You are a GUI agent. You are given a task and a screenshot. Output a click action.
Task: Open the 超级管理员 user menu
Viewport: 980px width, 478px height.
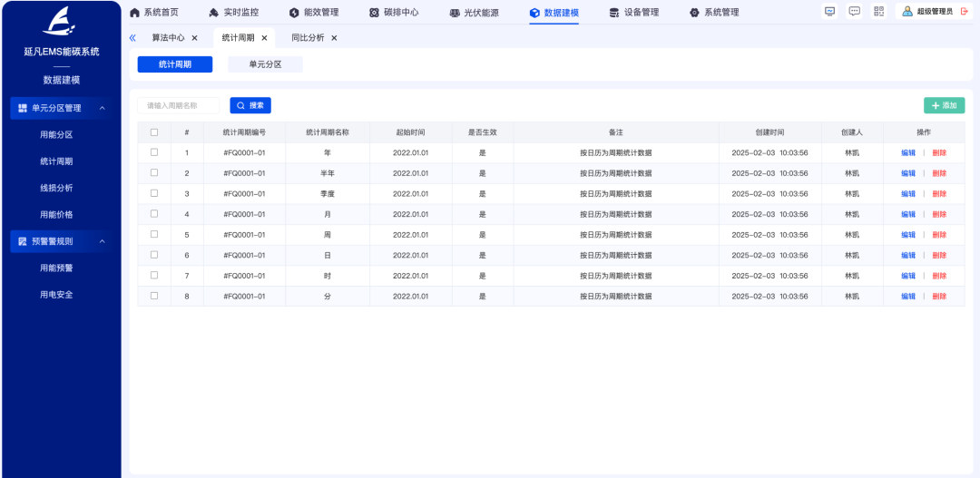coord(927,12)
